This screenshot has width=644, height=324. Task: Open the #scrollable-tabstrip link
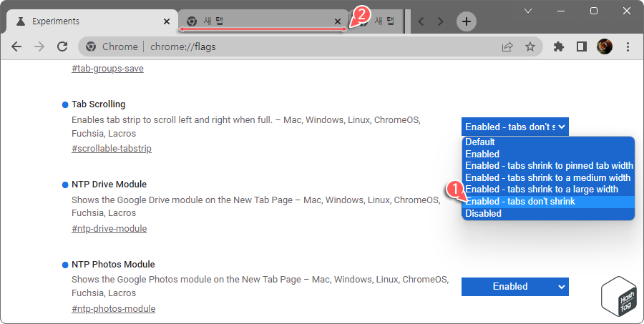pos(112,148)
